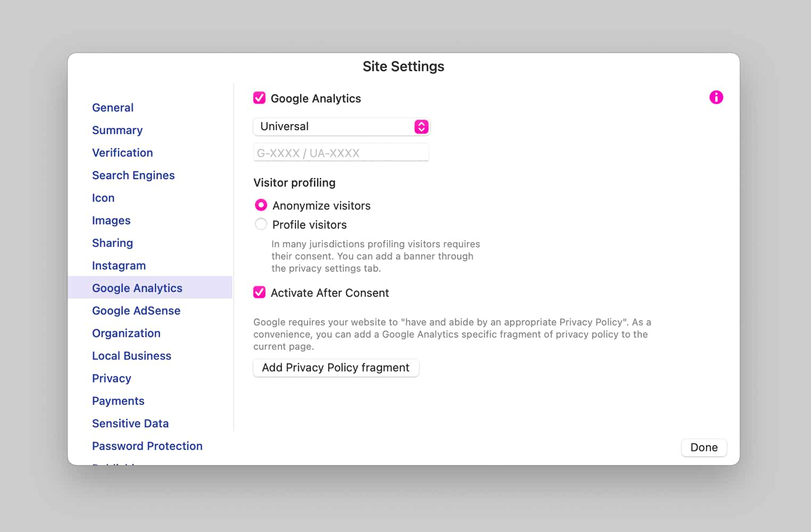Select Google Analytics in the sidebar
This screenshot has width=811, height=532.
coord(150,288)
